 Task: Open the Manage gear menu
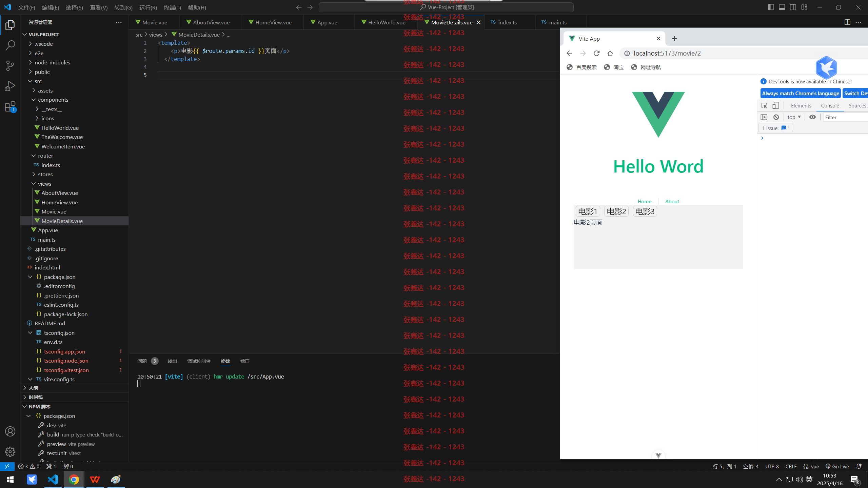pyautogui.click(x=10, y=451)
